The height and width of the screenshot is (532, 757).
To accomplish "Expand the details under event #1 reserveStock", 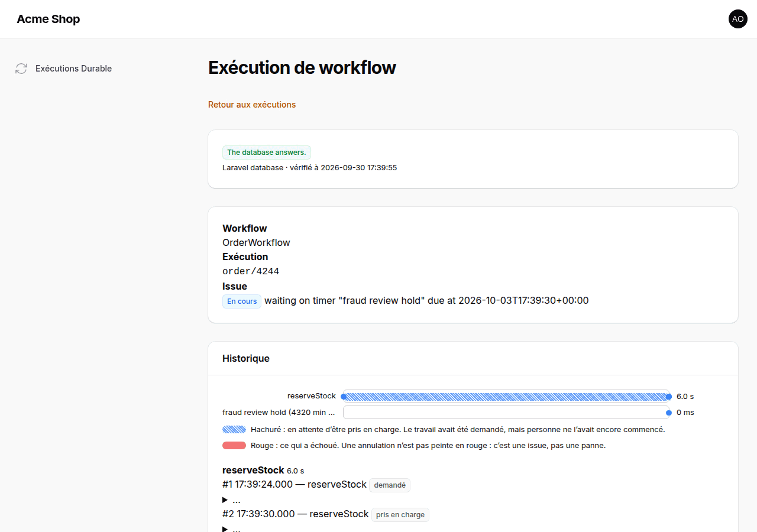I will (x=231, y=500).
